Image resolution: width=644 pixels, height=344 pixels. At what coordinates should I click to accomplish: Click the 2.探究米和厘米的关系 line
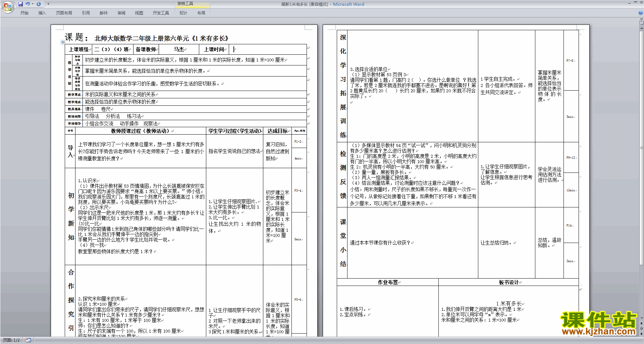101,299
